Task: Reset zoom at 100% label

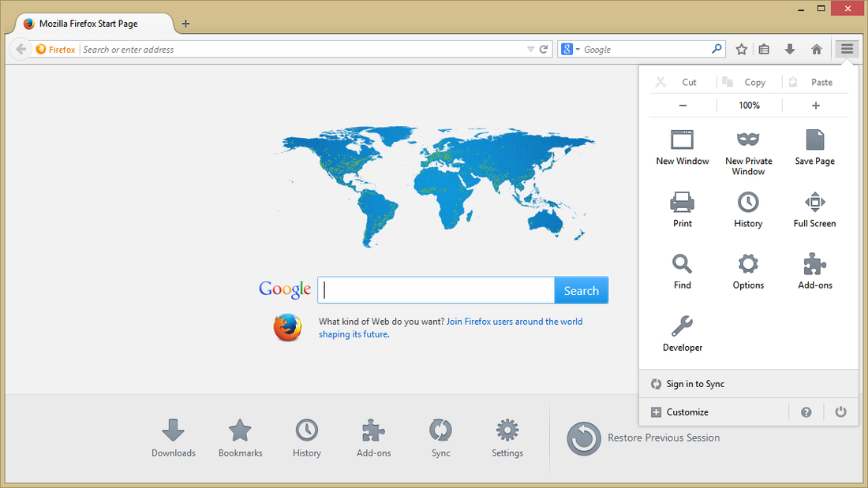Action: pos(749,105)
